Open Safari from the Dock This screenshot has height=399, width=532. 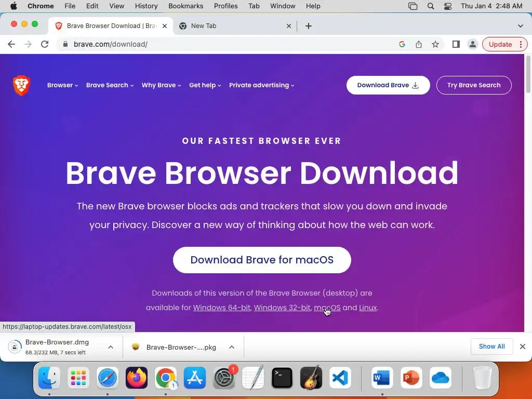click(x=108, y=378)
